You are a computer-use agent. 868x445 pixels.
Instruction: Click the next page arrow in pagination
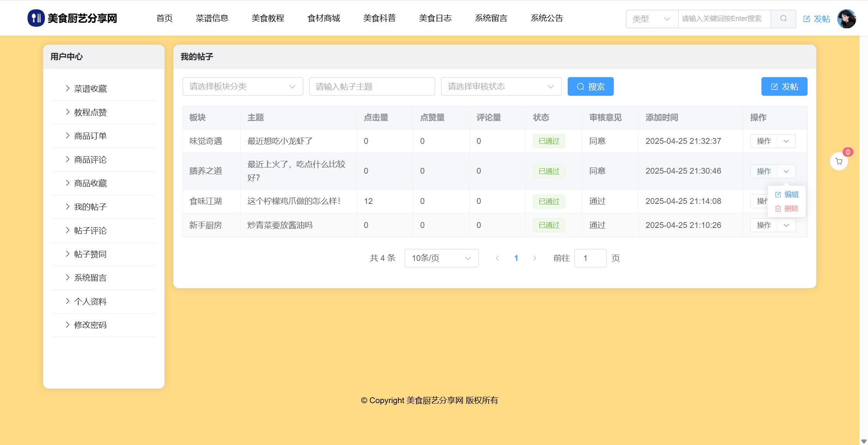coord(535,258)
